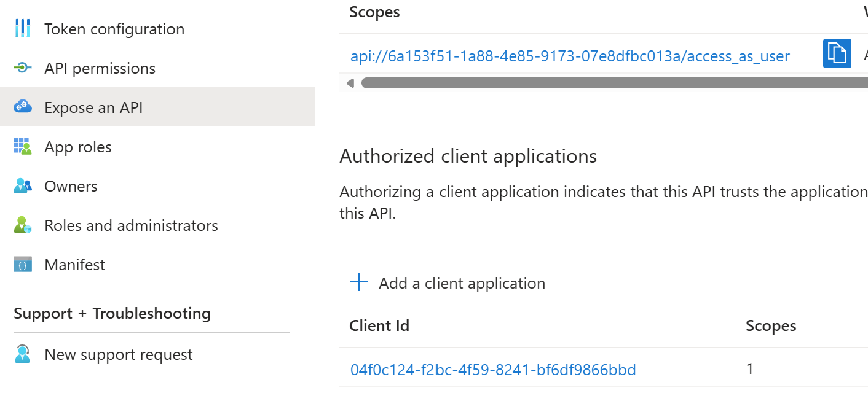Click the left scroll arrow under the scope
This screenshot has width=868, height=420.
pos(350,82)
